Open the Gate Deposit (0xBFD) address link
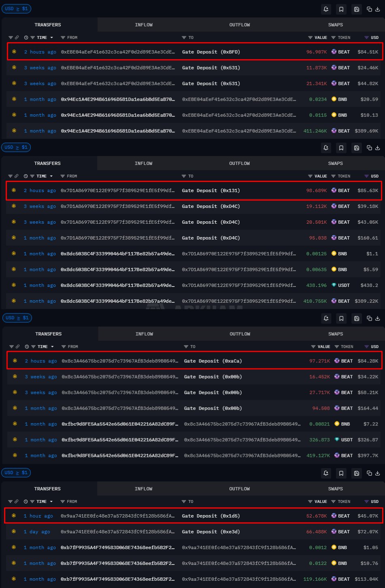The image size is (385, 588). [x=211, y=52]
